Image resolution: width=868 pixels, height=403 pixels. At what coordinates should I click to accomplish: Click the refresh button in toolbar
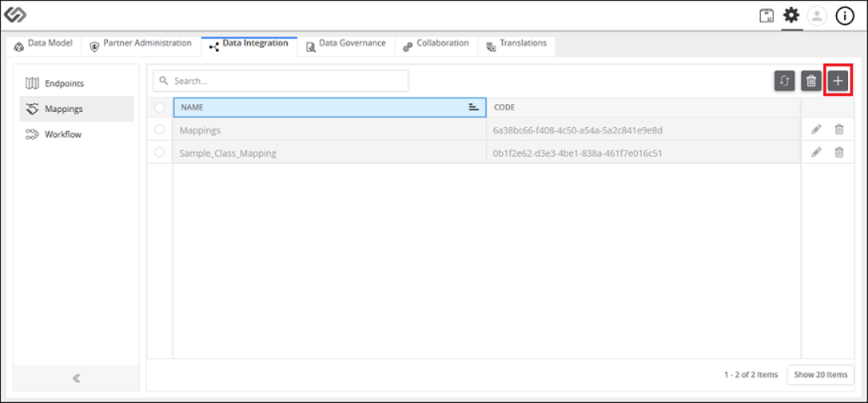(785, 81)
